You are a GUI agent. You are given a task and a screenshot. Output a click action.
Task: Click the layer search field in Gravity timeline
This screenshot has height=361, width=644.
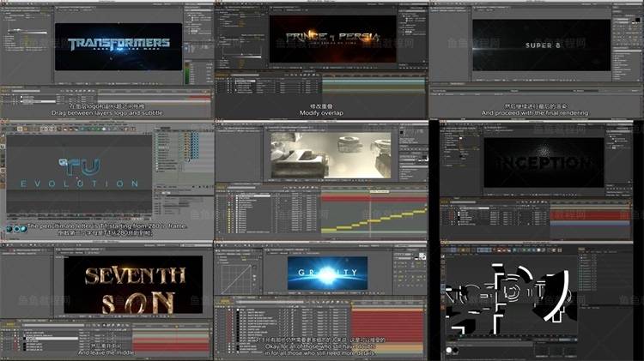[x=269, y=302]
